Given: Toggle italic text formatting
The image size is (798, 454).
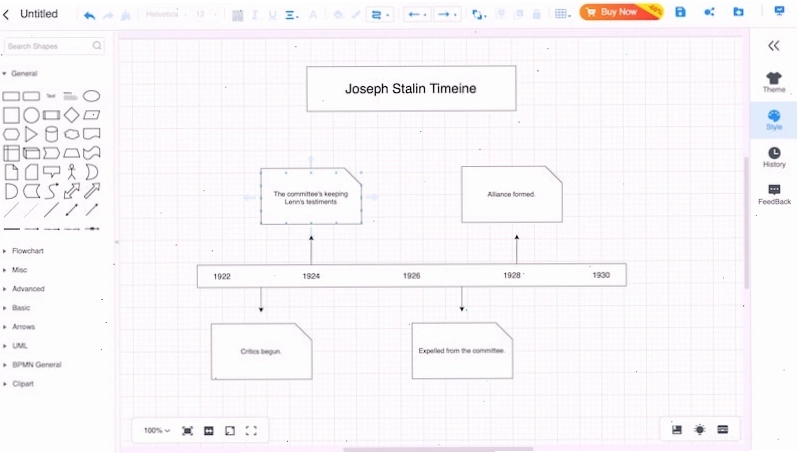Looking at the screenshot, I should click(x=254, y=15).
